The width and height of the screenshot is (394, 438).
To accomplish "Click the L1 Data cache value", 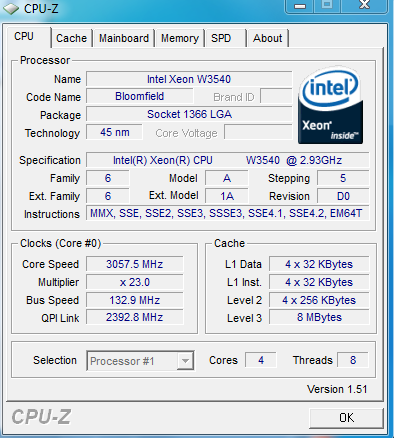I will pos(319,264).
